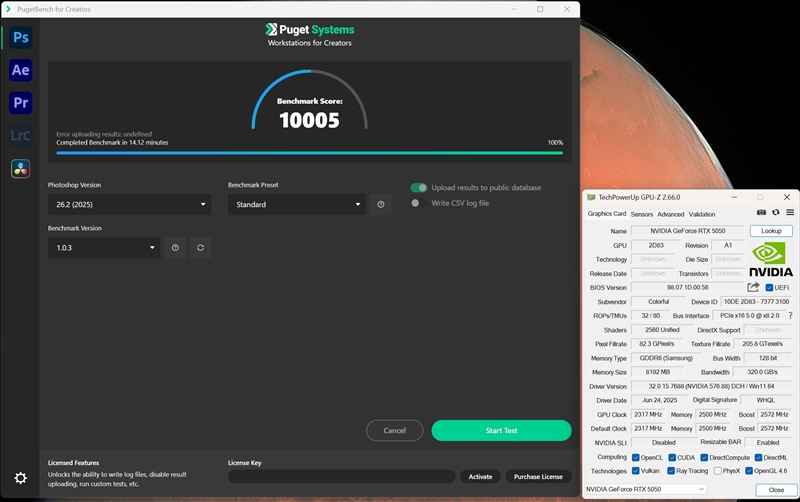Image resolution: width=800 pixels, height=502 pixels.
Task: Click the BIOS Version field in GPU-Z
Action: tap(688, 288)
